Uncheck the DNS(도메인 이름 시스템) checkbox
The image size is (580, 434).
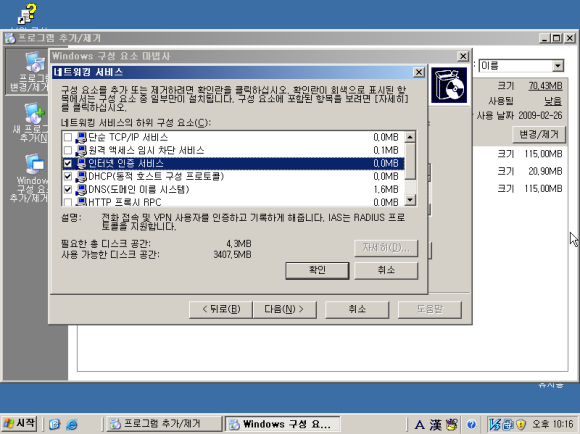click(68, 189)
